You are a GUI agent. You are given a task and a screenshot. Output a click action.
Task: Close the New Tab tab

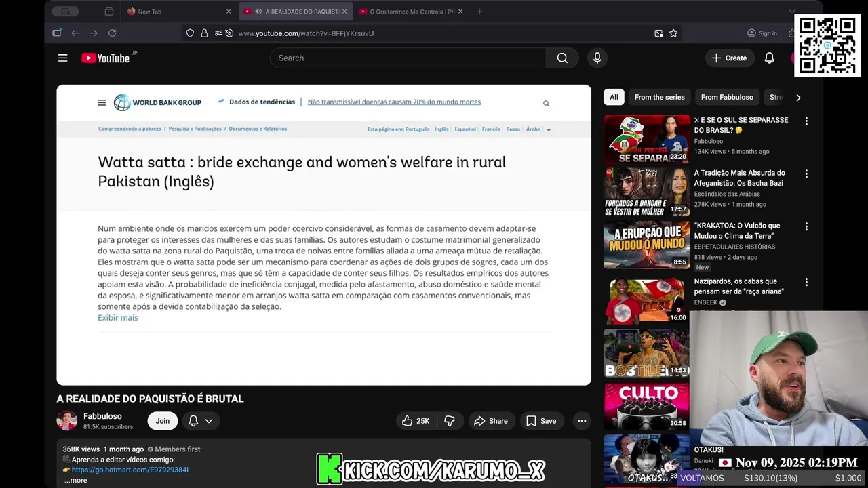229,12
